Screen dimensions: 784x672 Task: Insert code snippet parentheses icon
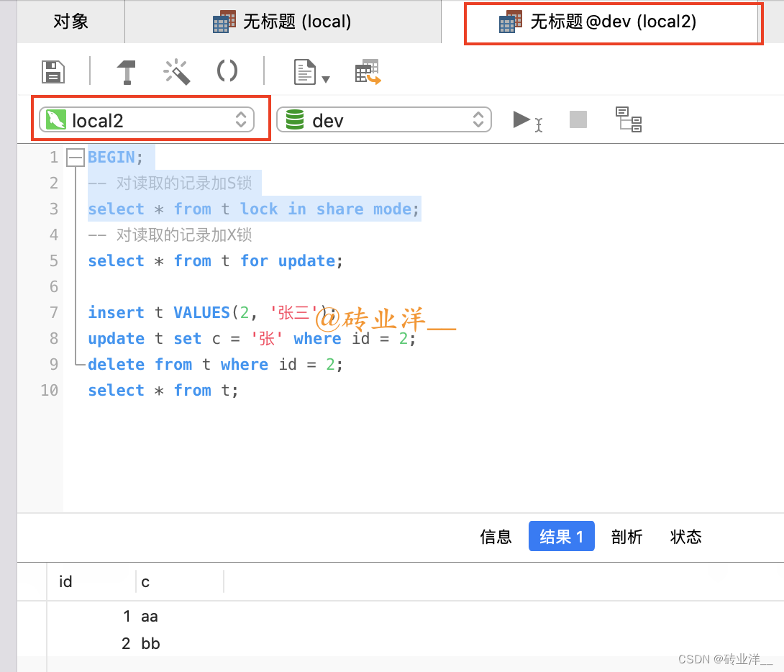(227, 71)
